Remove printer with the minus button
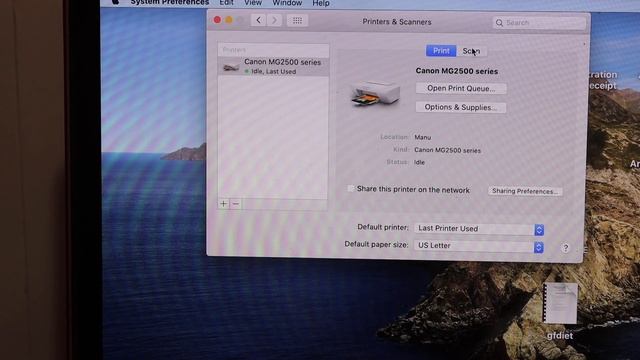 click(x=236, y=204)
